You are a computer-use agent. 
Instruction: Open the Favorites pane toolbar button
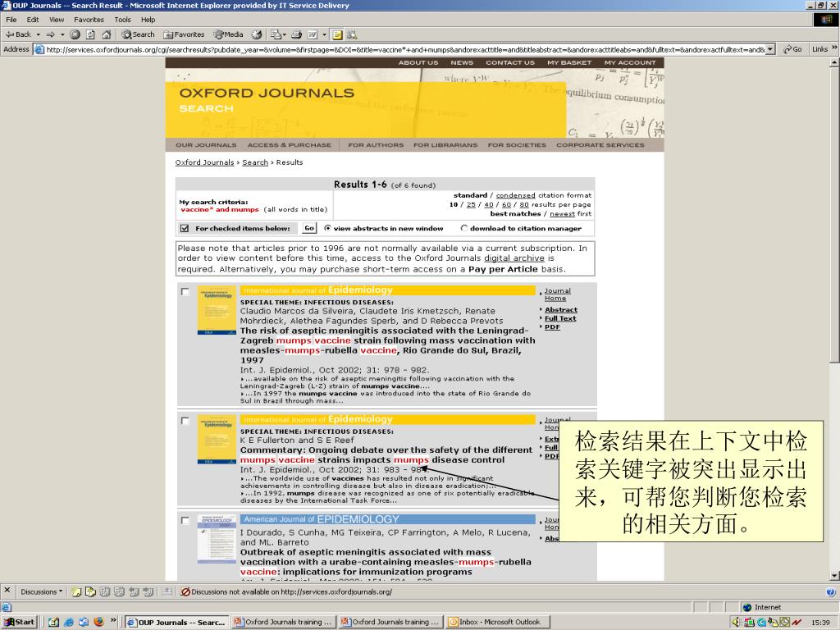click(184, 34)
